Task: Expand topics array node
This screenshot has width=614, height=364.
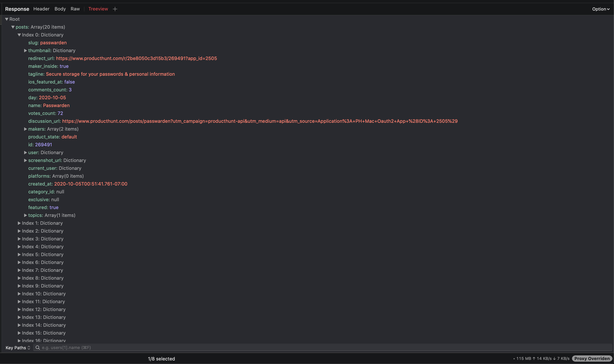Action: (25, 215)
